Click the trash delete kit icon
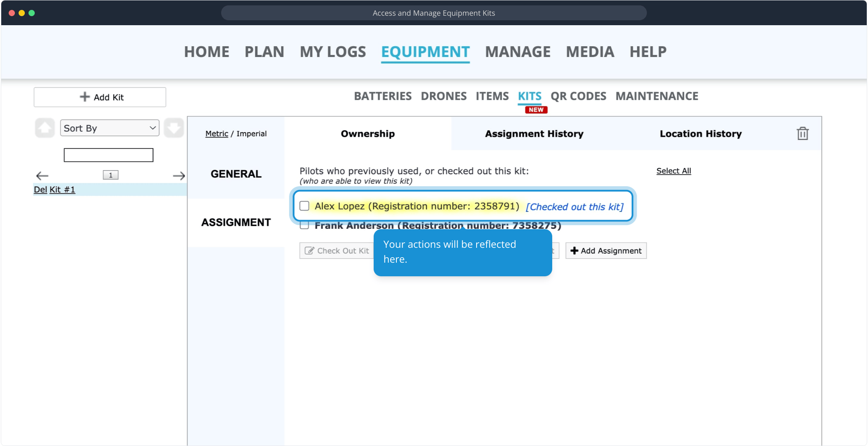 point(802,133)
